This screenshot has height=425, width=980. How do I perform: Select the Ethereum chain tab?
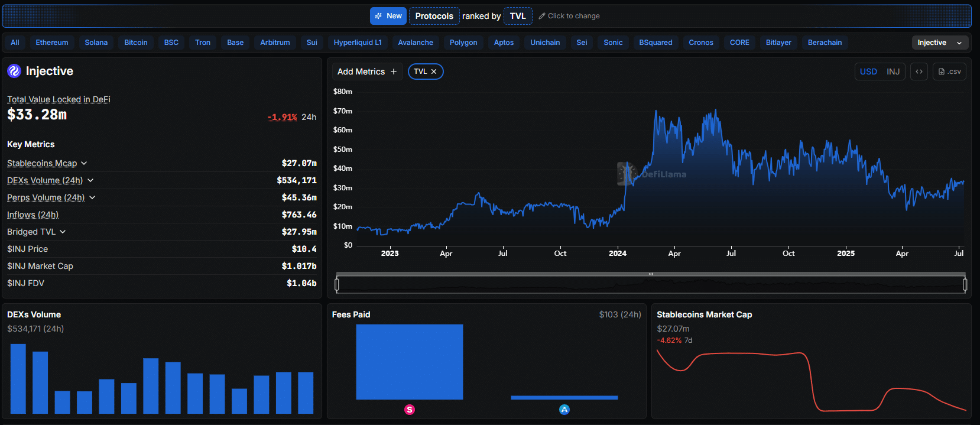click(x=52, y=43)
